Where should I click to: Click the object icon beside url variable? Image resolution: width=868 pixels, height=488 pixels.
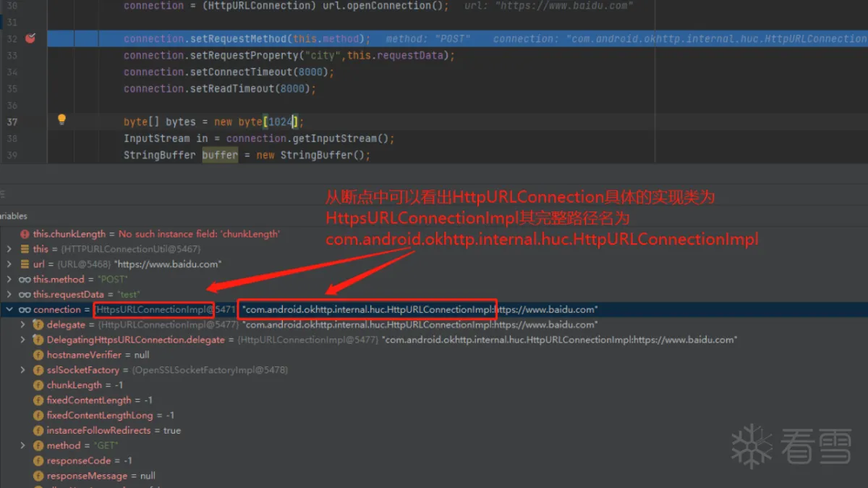[25, 264]
